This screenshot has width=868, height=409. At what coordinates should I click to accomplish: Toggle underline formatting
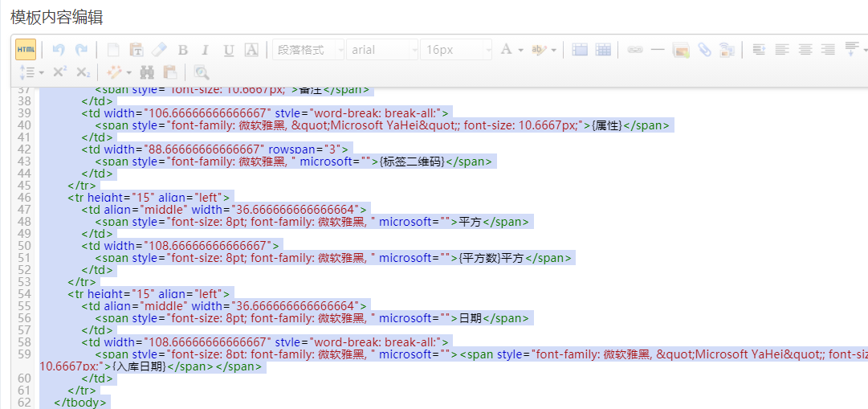pyautogui.click(x=228, y=50)
